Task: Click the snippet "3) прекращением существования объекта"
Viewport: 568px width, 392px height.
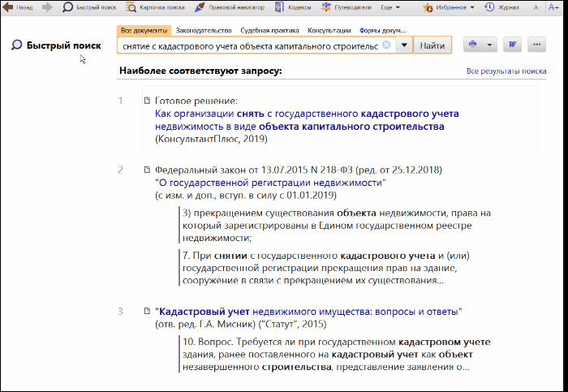Action: point(336,226)
